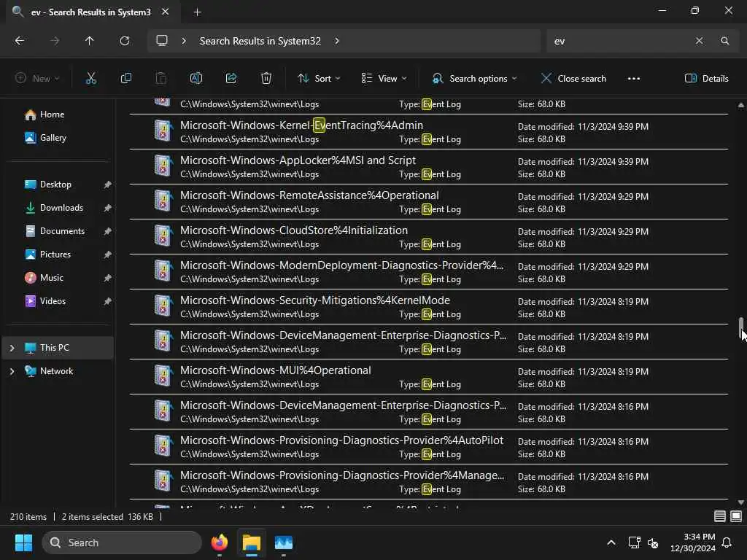Click chevron after Search Results in System32
Screen dimensions: 747x560
337,41
